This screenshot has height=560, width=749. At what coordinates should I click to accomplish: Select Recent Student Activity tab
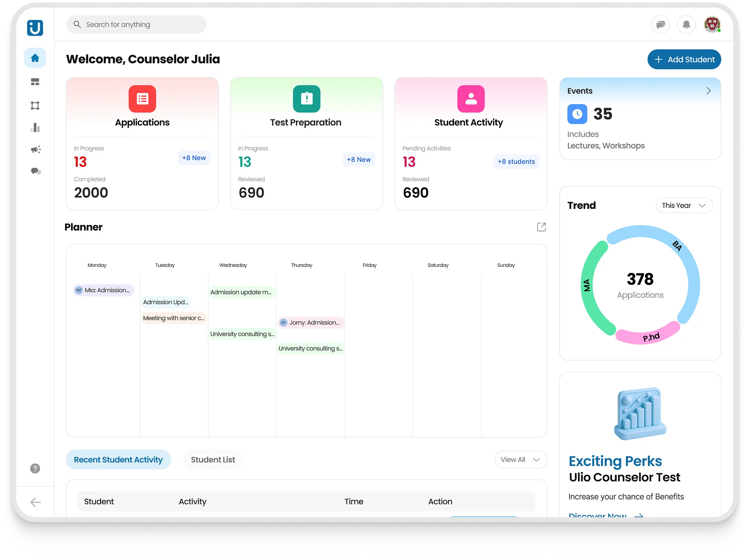coord(118,460)
